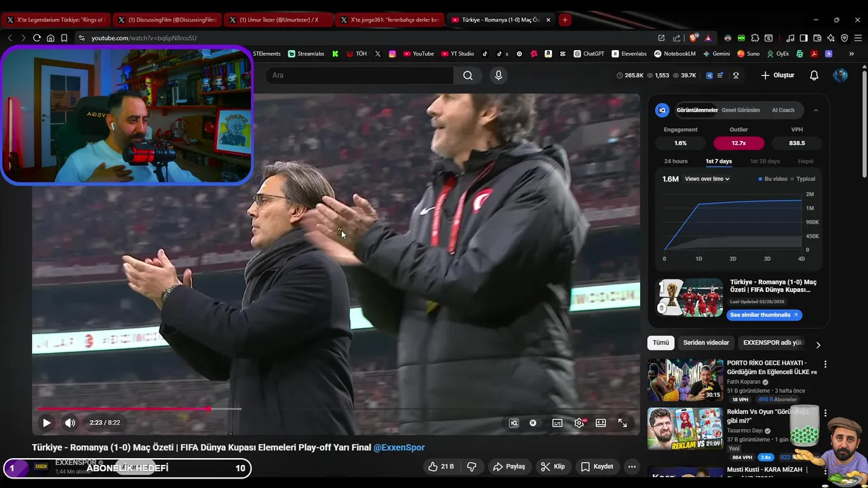The height and width of the screenshot is (488, 868).
Task: Click See similar thumbnails button
Action: point(764,314)
